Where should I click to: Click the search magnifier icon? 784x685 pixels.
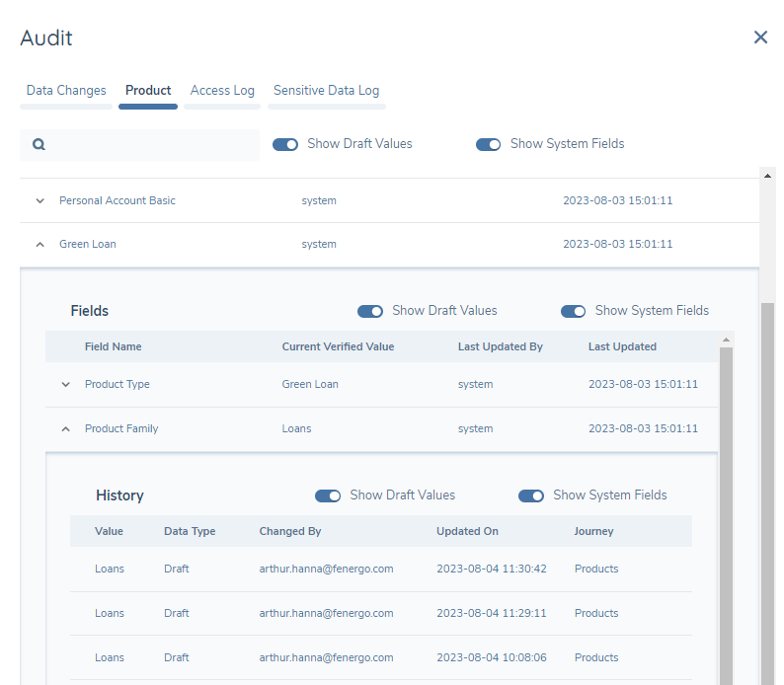39,144
